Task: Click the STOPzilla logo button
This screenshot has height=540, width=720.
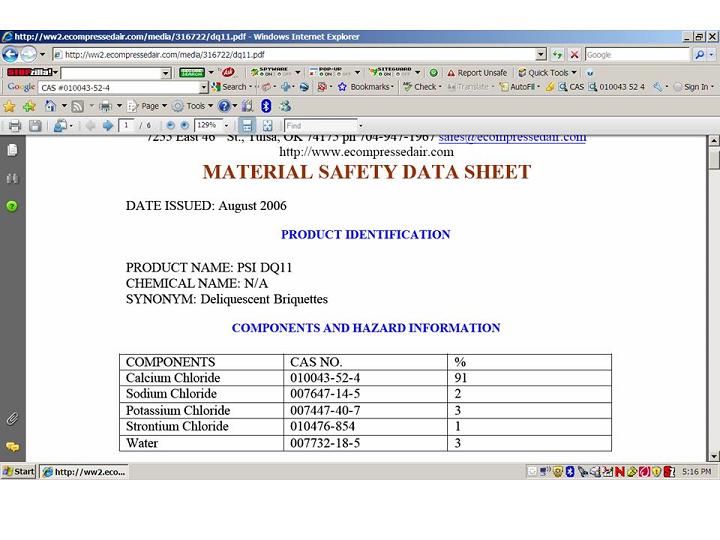Action: (30, 72)
